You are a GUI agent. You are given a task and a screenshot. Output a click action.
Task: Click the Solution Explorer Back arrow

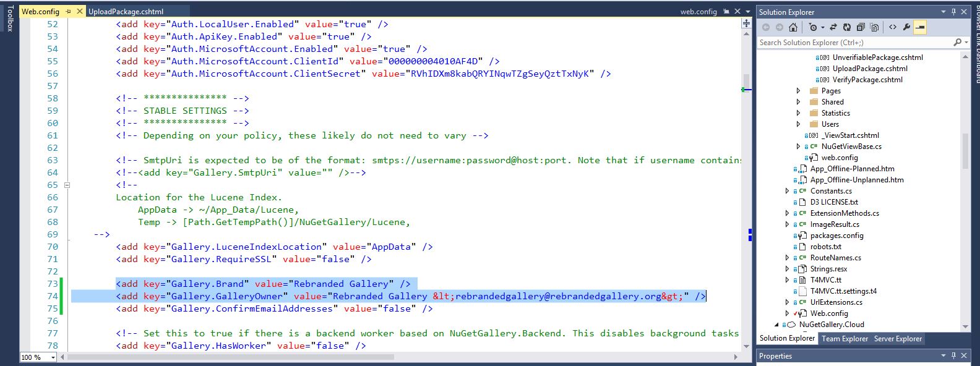pos(766,27)
